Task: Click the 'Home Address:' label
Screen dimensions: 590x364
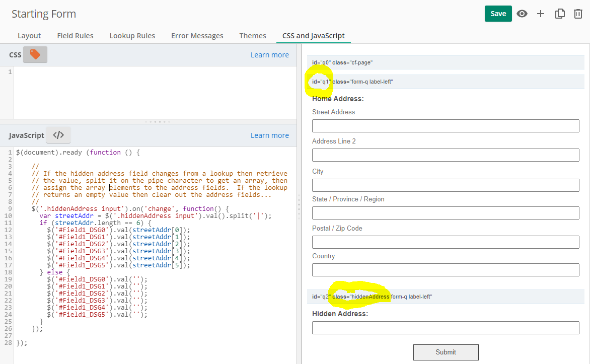Action: [x=338, y=99]
